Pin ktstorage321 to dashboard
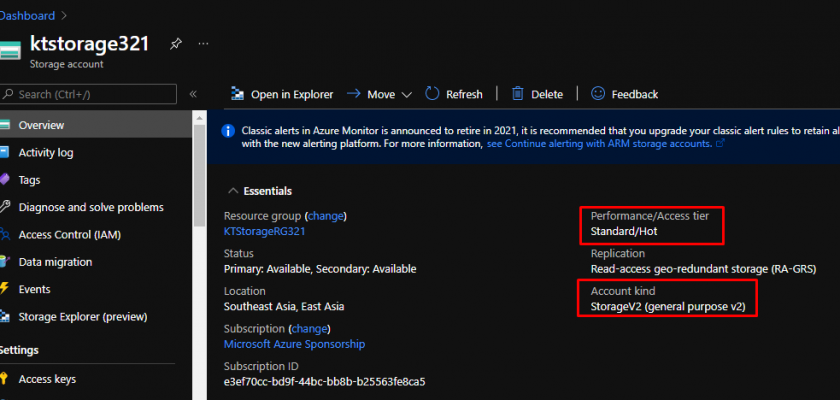840x400 pixels. coord(175,44)
